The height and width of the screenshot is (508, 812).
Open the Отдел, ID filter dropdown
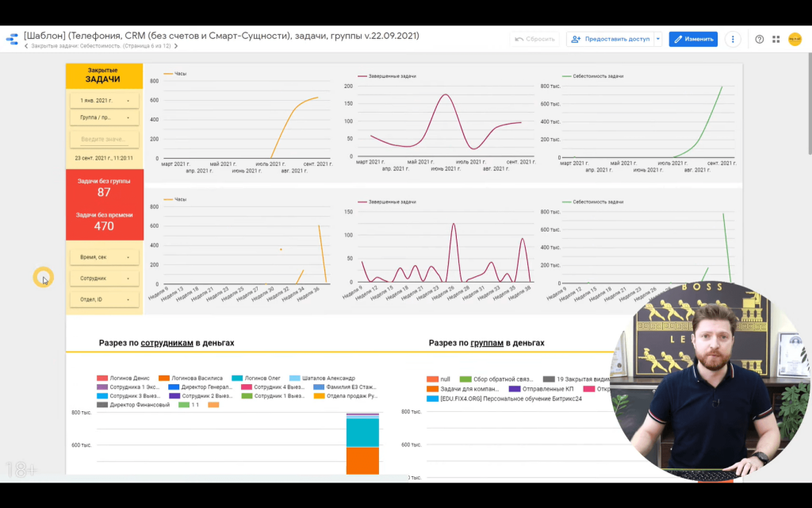[x=104, y=299]
